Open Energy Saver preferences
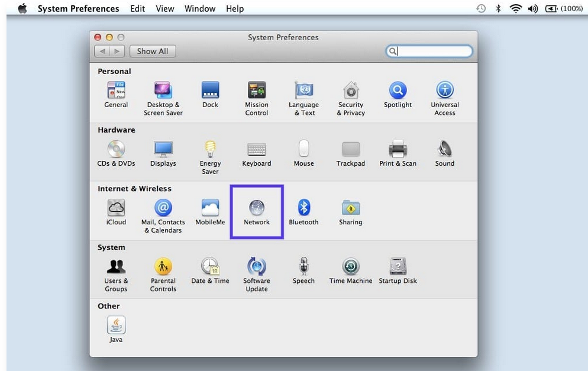This screenshot has height=371, width=588. (x=210, y=157)
